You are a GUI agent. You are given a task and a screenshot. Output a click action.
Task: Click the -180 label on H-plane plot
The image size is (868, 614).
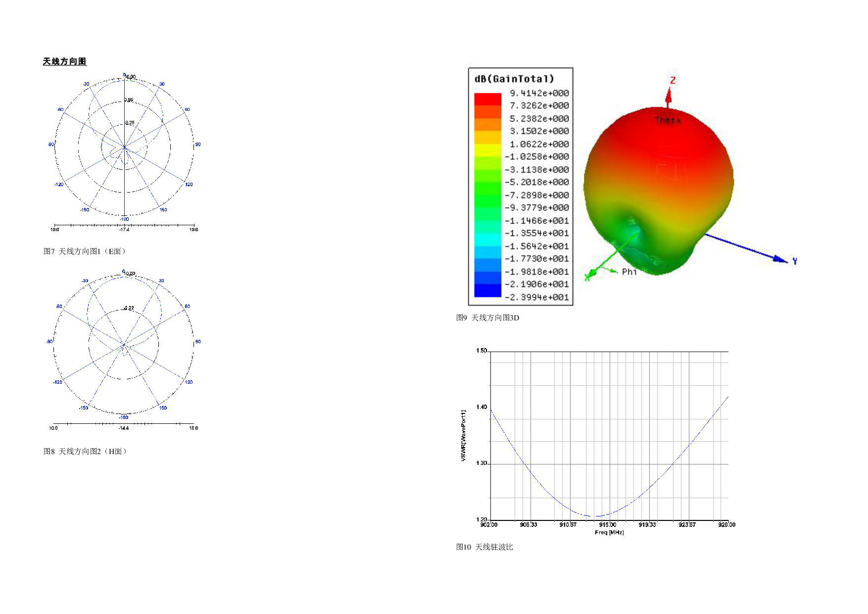124,417
